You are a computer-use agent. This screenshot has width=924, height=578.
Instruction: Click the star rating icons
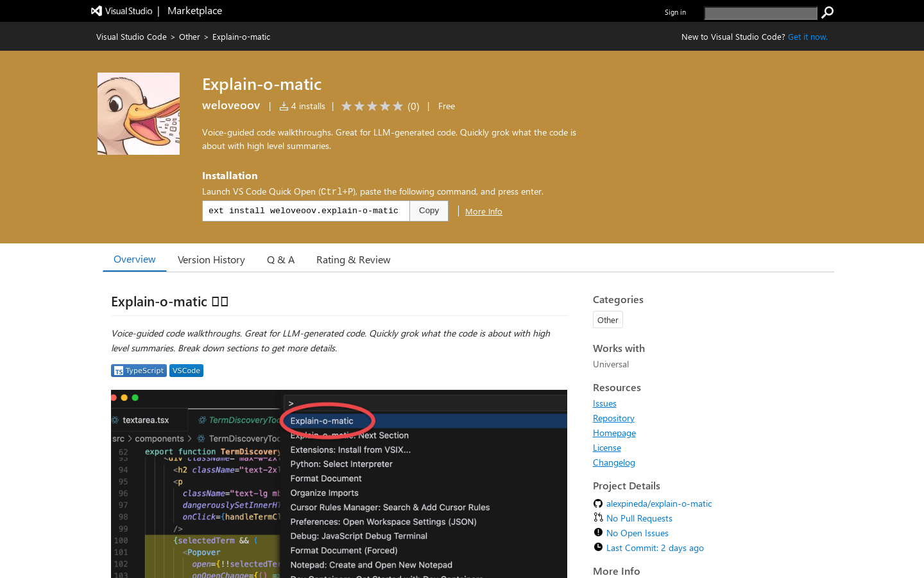pyautogui.click(x=372, y=106)
